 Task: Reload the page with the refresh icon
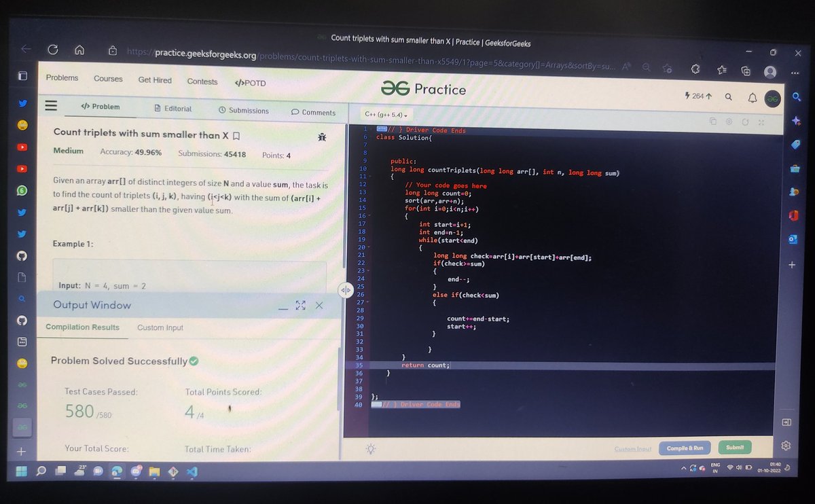click(x=52, y=50)
